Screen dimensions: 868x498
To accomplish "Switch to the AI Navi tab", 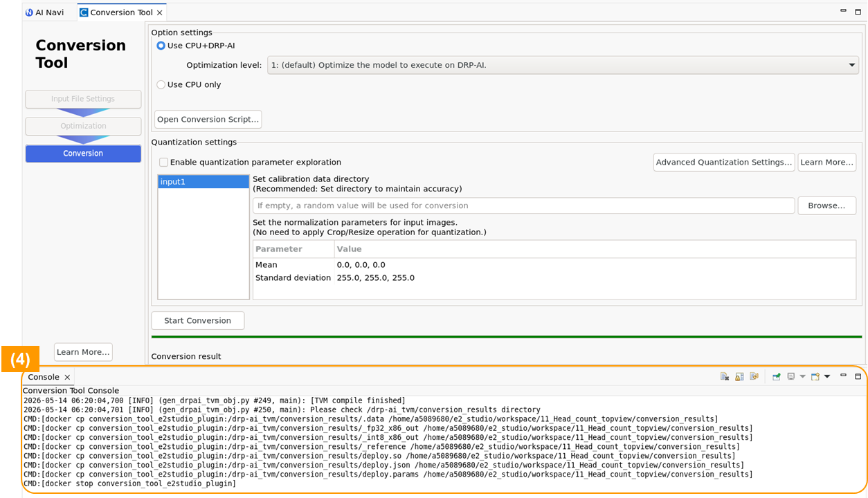I will [x=44, y=12].
